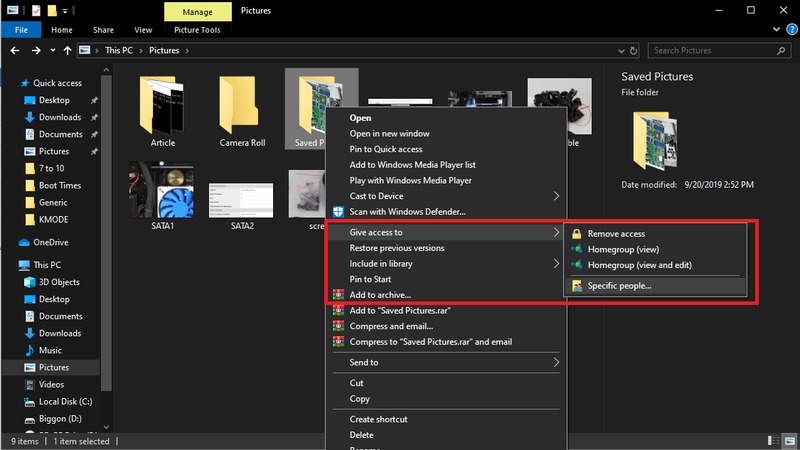Open the View ribbon tab
The width and height of the screenshot is (800, 450).
pos(143,30)
